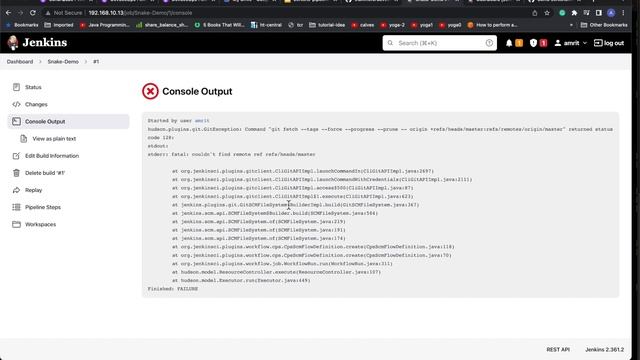Open the Java Programmin... bookmark
This screenshot has height=360, width=640.
click(104, 25)
